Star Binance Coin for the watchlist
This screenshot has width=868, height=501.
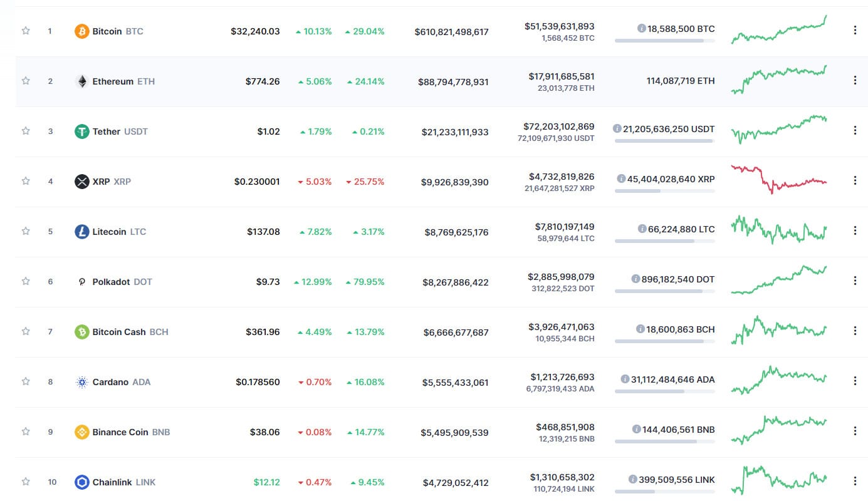tap(26, 431)
